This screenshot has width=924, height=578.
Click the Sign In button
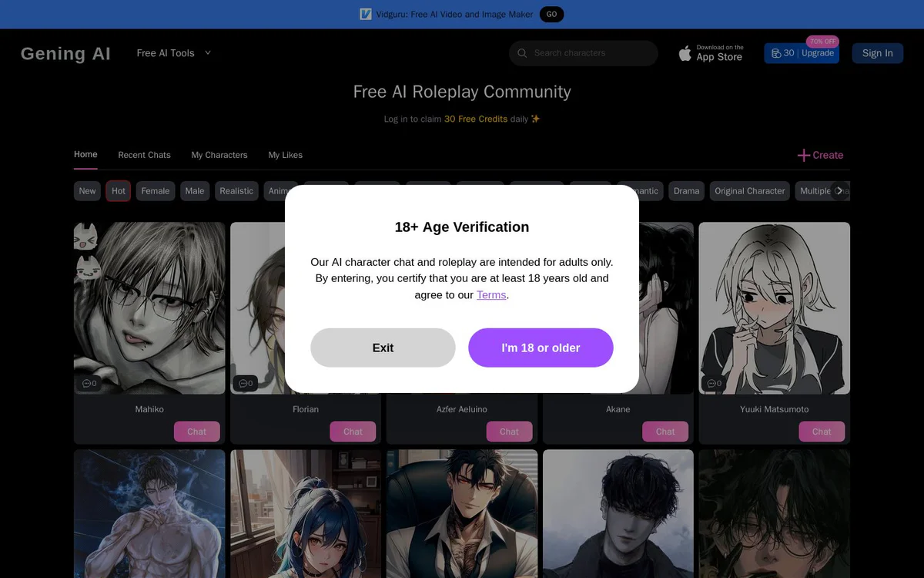click(877, 53)
